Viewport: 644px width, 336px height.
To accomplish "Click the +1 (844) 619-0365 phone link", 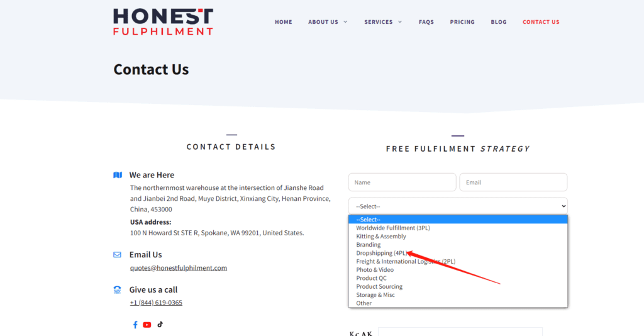I will [x=156, y=303].
